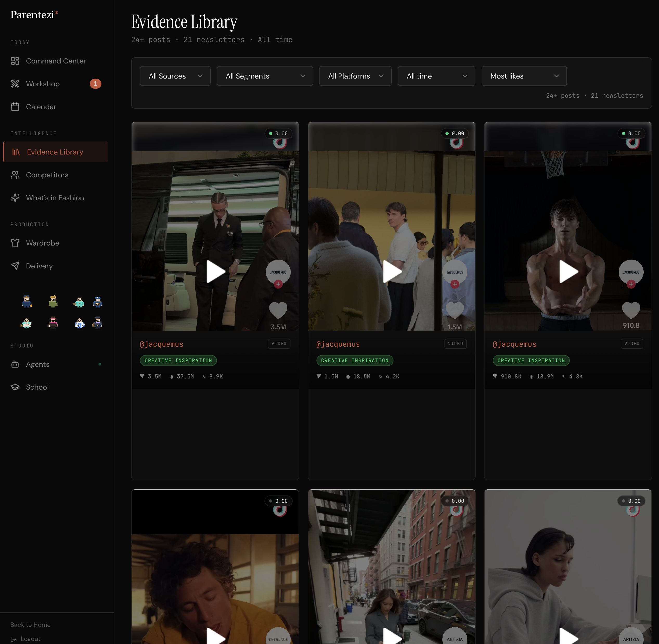Screen dimensions: 659x644
Task: Click Jacquemus avatar on third video card
Action: [631, 272]
